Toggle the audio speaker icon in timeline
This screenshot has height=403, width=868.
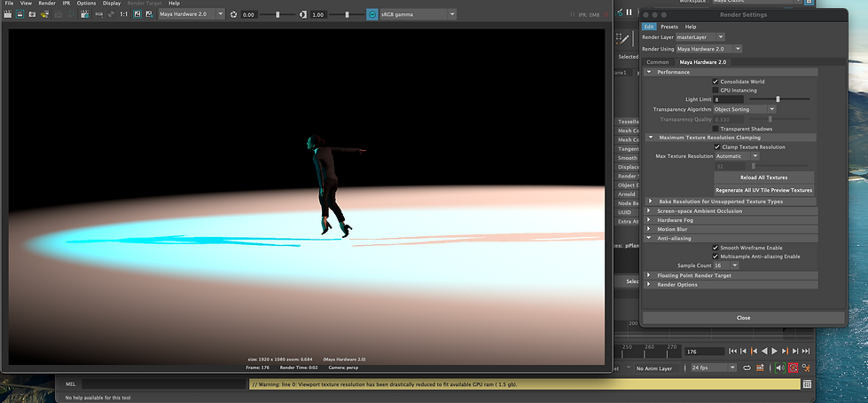click(780, 367)
